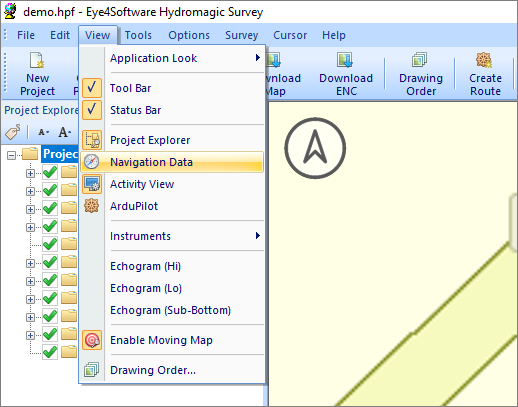
Task: Close the open View menu
Action: coord(98,35)
